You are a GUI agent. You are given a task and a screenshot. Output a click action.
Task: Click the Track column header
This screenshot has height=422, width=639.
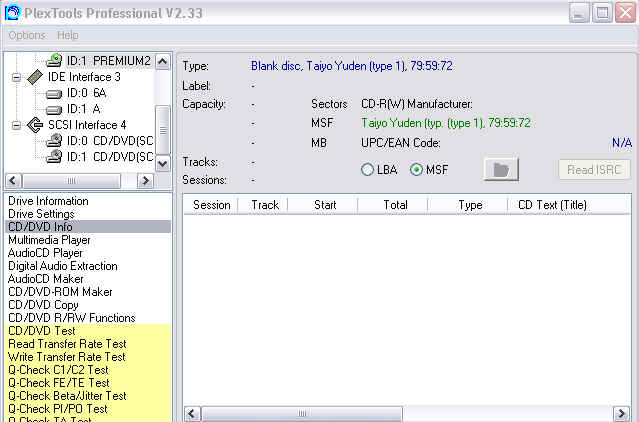click(263, 205)
